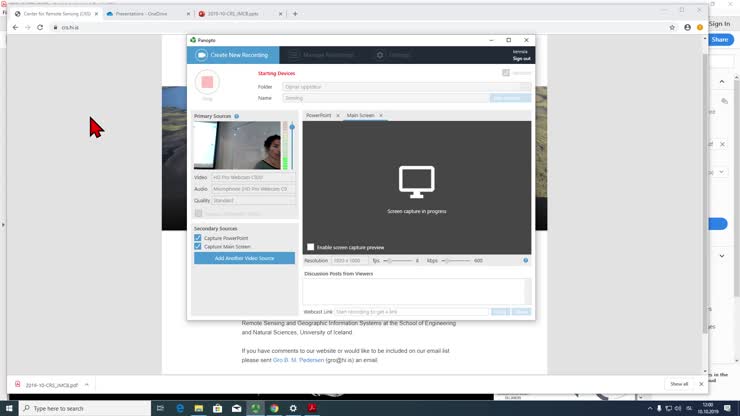The width and height of the screenshot is (740, 416).
Task: Reload the browser page
Action: click(40, 27)
